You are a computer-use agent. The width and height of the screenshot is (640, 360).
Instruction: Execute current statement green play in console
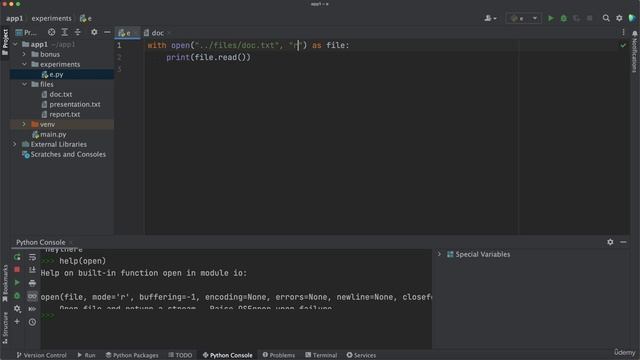17,282
